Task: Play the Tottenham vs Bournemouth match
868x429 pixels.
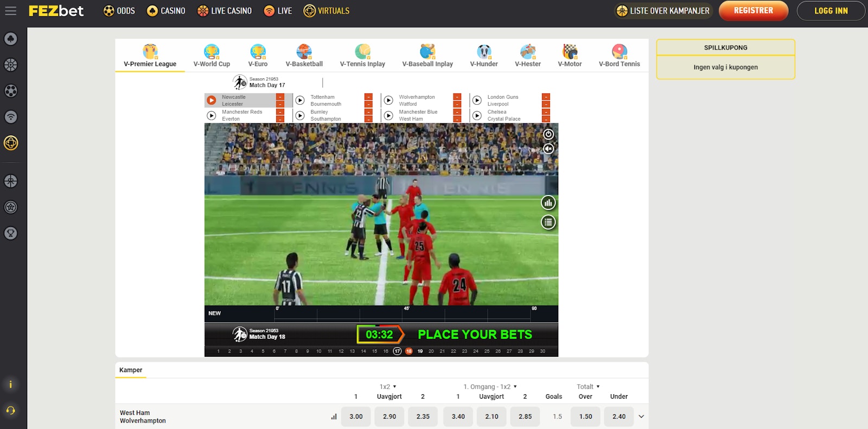Action: click(300, 100)
